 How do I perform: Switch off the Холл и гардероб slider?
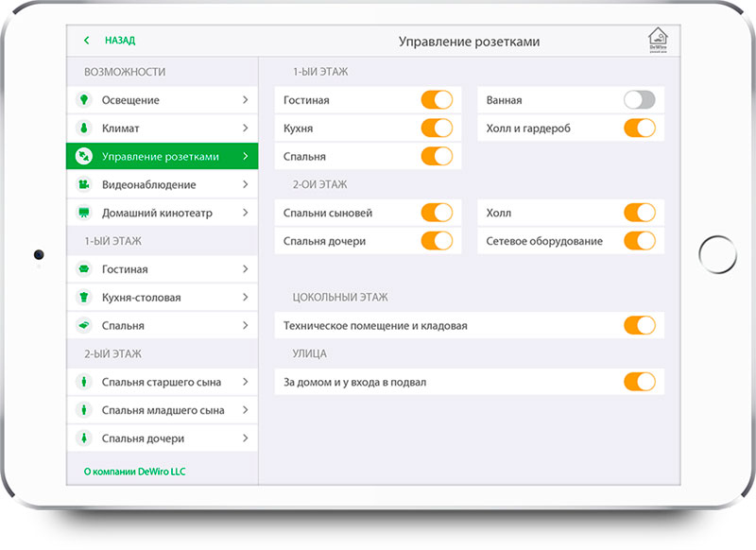point(640,129)
